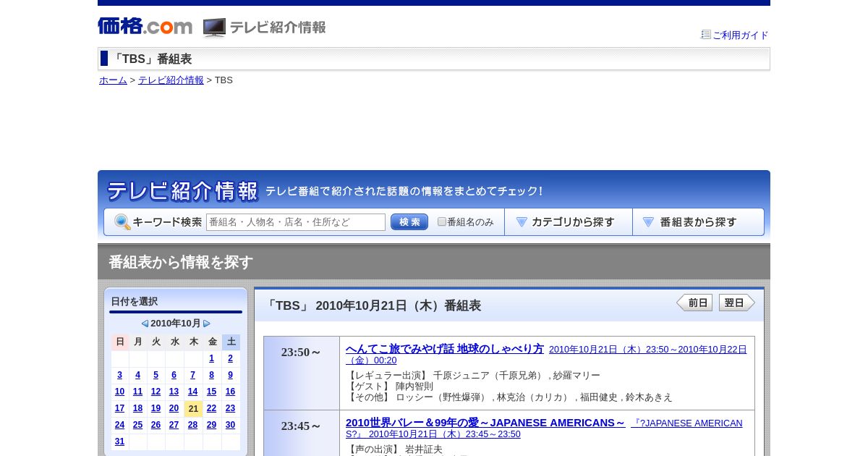Expand カテゴリから探す dropdown

[x=569, y=222]
